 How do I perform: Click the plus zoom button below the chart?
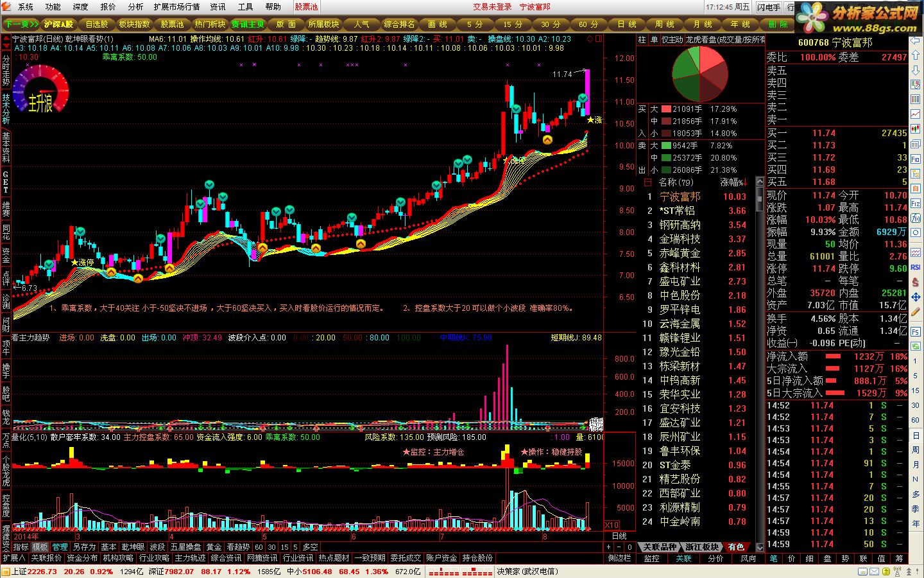point(609,547)
